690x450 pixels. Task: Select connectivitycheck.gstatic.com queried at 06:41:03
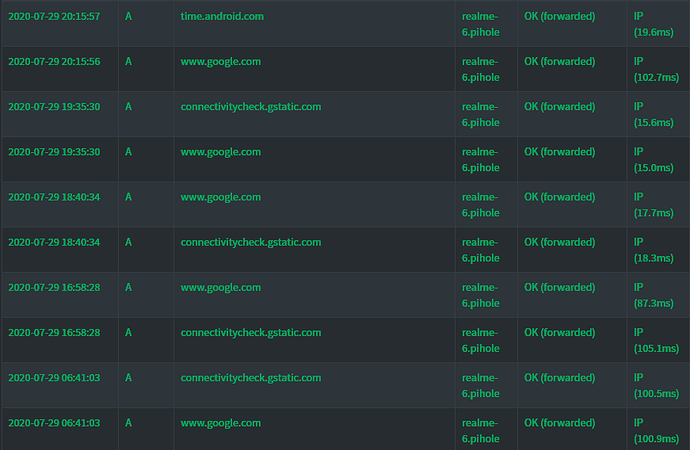click(x=250, y=377)
